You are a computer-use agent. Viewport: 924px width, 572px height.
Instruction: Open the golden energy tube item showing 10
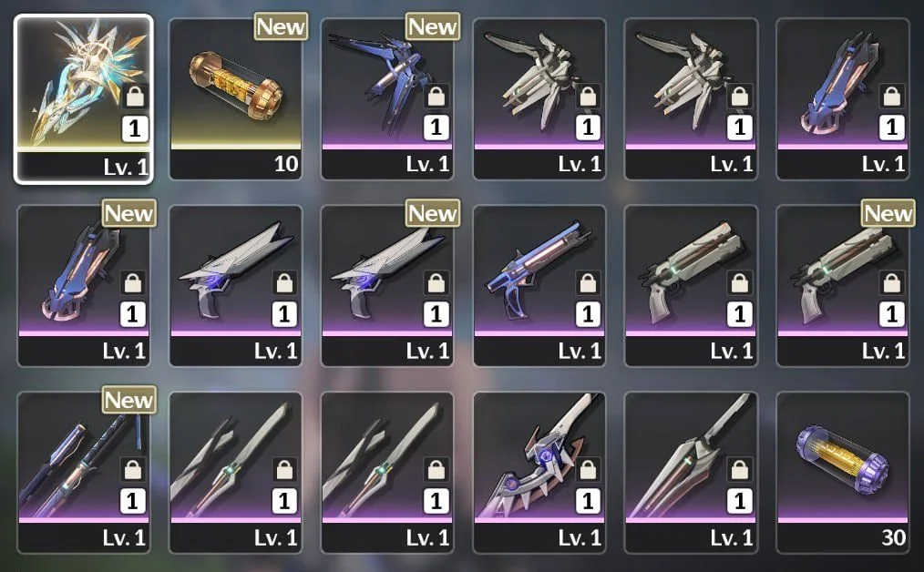[236, 99]
